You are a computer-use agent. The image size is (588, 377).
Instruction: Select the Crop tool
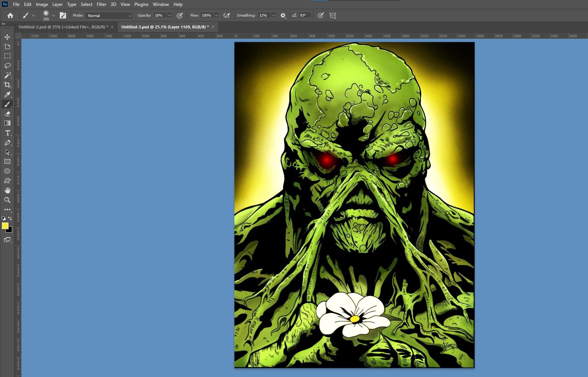7,85
